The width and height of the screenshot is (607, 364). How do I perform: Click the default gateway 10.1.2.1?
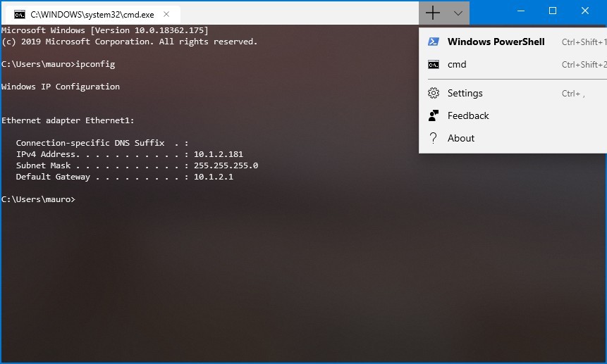coord(214,177)
